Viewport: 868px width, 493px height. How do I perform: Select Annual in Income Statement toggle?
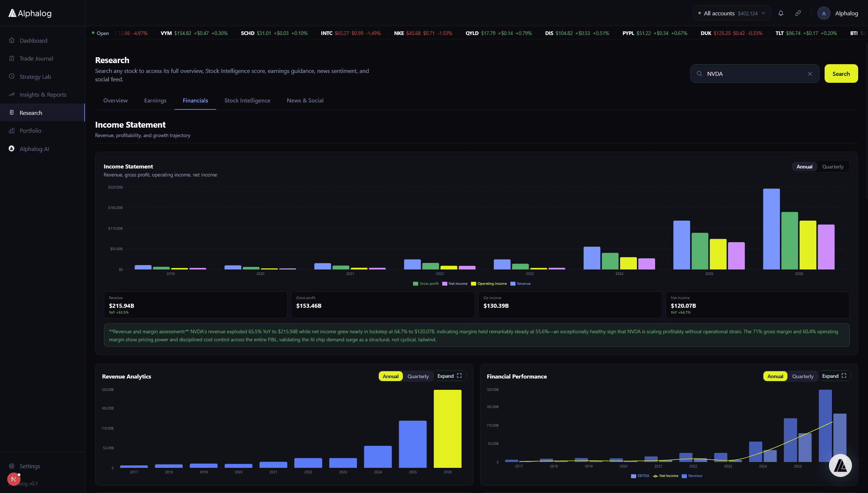point(804,167)
